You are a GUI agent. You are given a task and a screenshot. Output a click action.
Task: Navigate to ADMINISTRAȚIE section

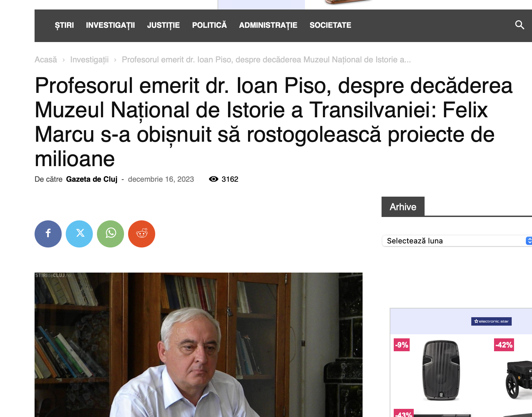(268, 25)
